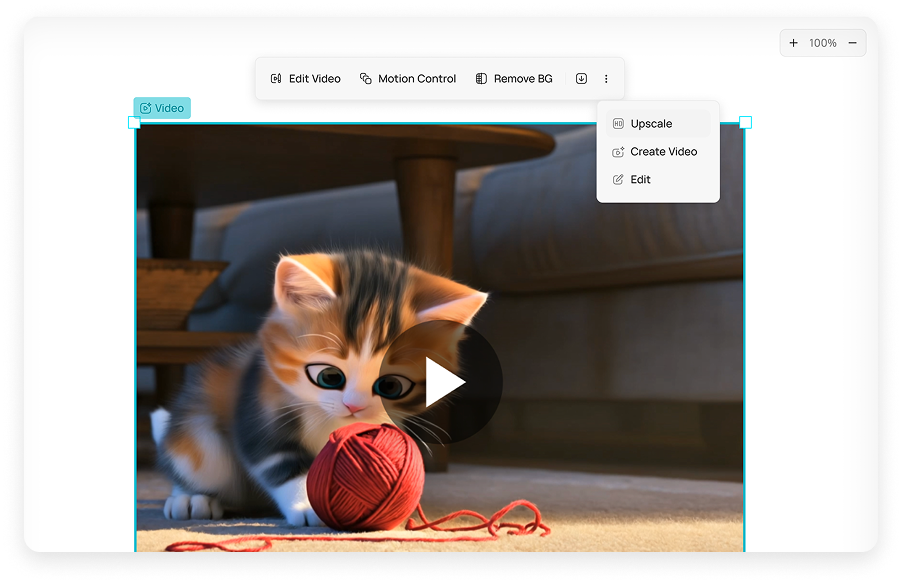Select Upscale from the dropdown menu
This screenshot has height=584, width=902.
651,124
